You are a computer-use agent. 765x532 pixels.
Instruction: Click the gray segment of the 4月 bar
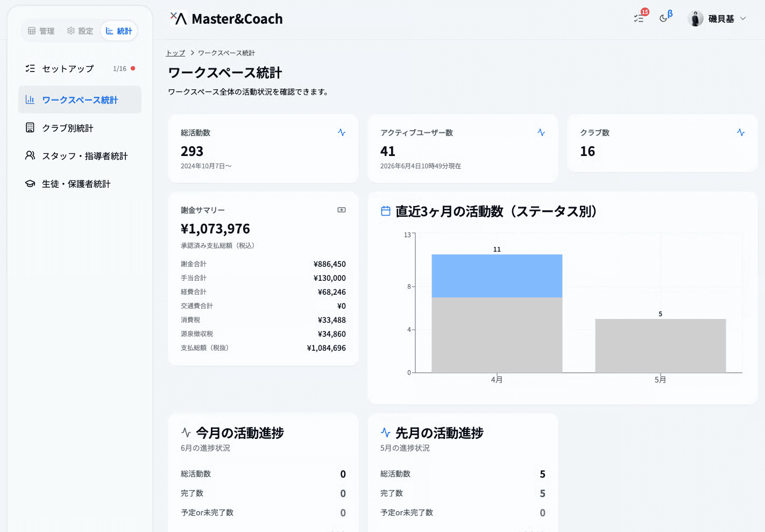(x=497, y=335)
